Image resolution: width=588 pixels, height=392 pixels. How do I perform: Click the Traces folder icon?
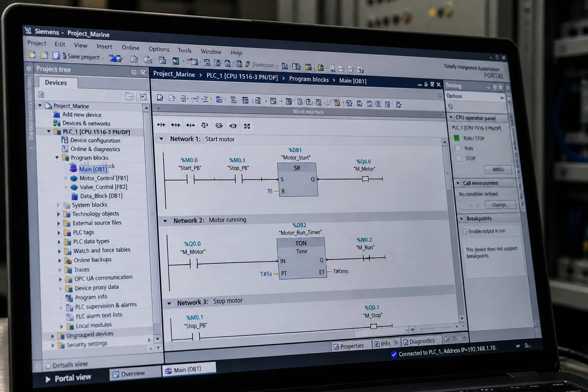click(68, 270)
